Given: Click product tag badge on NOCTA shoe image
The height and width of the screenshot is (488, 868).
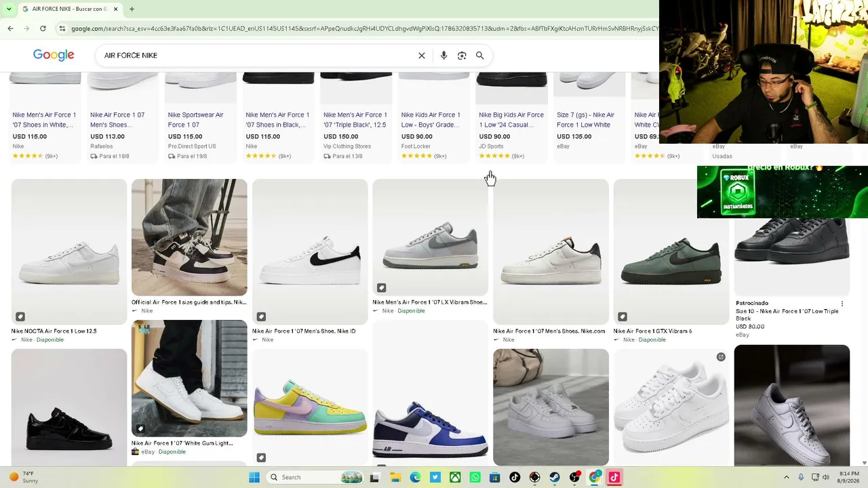Looking at the screenshot, I should pyautogui.click(x=20, y=317).
